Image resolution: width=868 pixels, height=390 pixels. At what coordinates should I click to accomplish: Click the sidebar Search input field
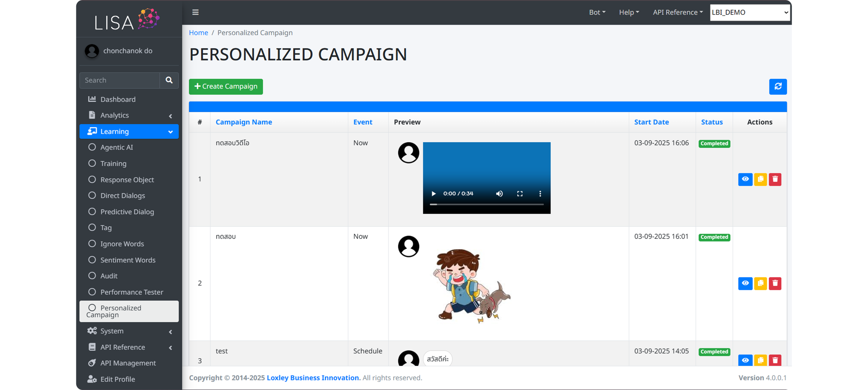coord(120,80)
